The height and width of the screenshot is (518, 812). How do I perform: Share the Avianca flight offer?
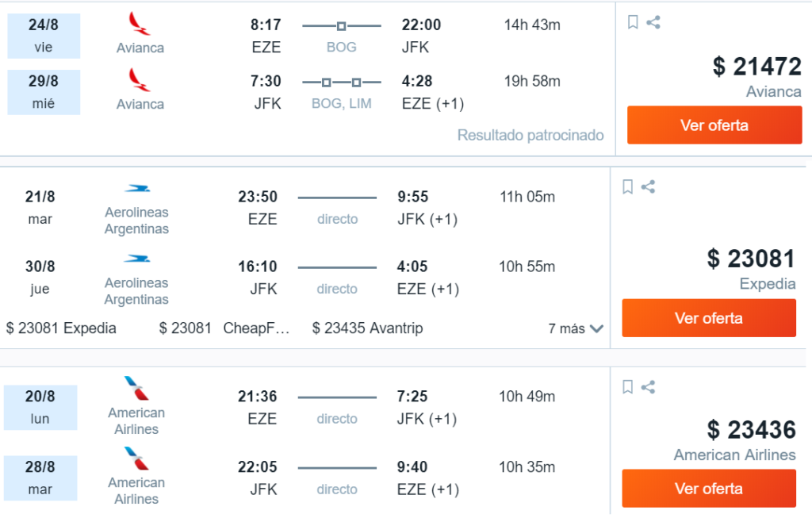click(653, 22)
